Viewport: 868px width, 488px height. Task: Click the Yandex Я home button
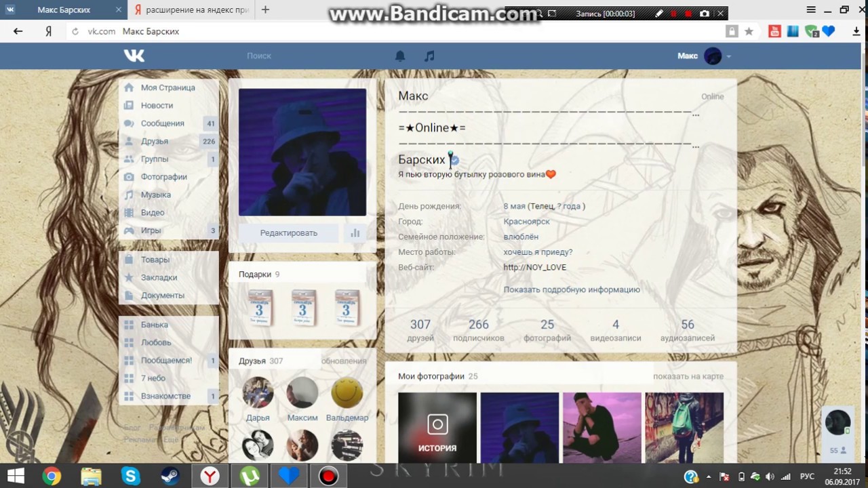(x=49, y=31)
